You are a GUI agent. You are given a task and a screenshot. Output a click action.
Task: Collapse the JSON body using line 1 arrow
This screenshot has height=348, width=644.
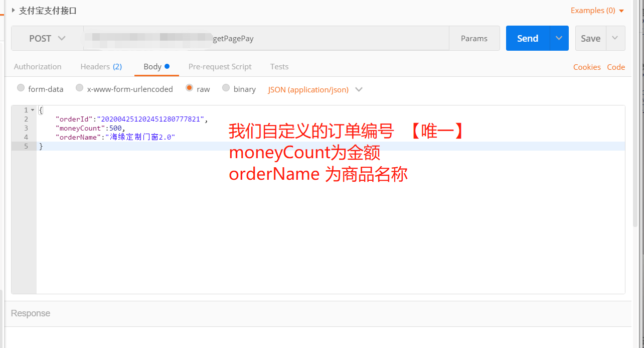coord(32,109)
